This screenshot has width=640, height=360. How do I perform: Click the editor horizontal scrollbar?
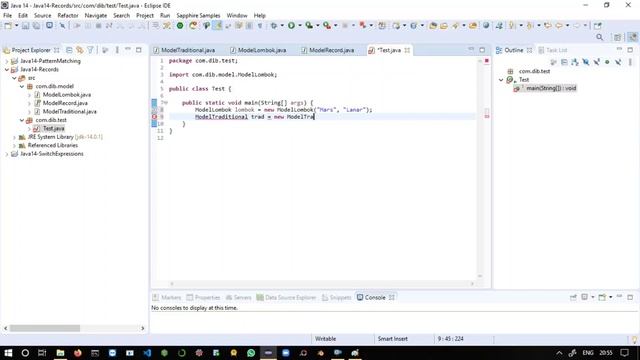[x=322, y=284]
